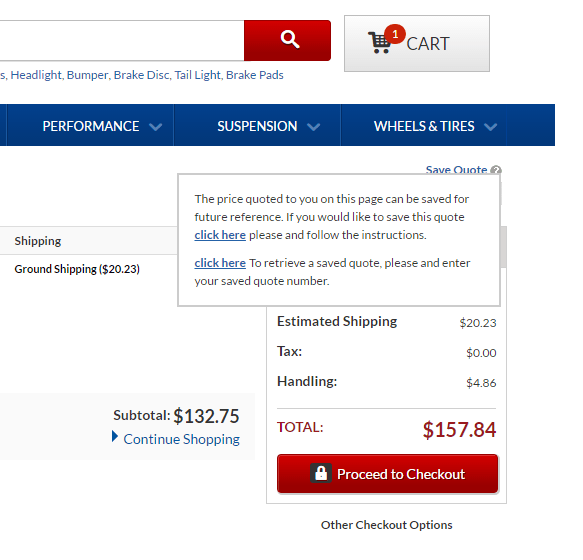583x560 pixels.
Task: Click the Headlight suggested search link
Action: pyautogui.click(x=36, y=75)
